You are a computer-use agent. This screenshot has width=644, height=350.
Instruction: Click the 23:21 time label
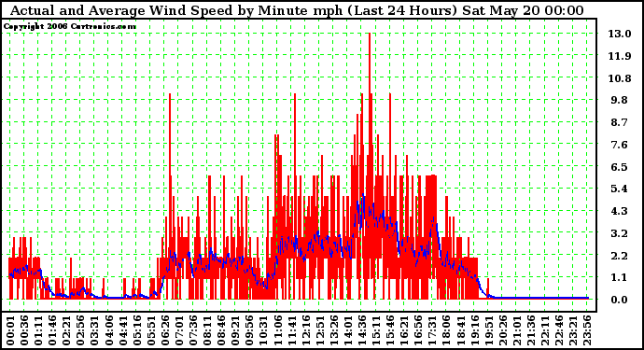(573, 330)
